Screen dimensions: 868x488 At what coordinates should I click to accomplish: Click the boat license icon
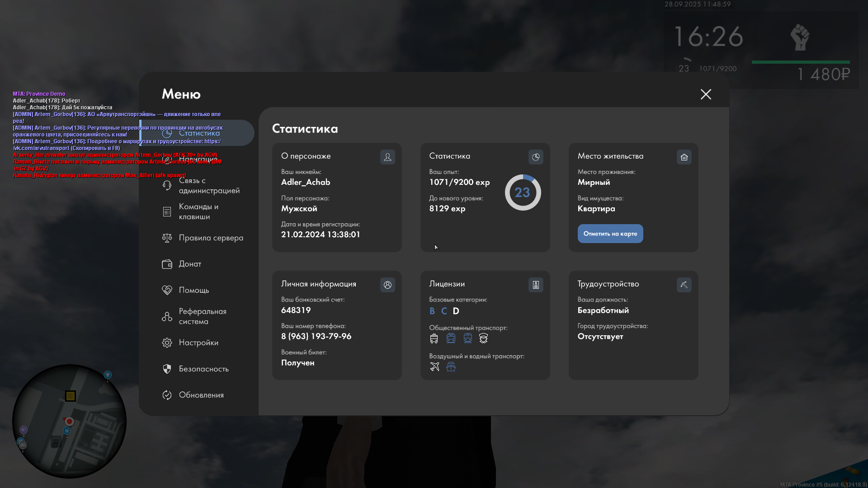point(451,367)
